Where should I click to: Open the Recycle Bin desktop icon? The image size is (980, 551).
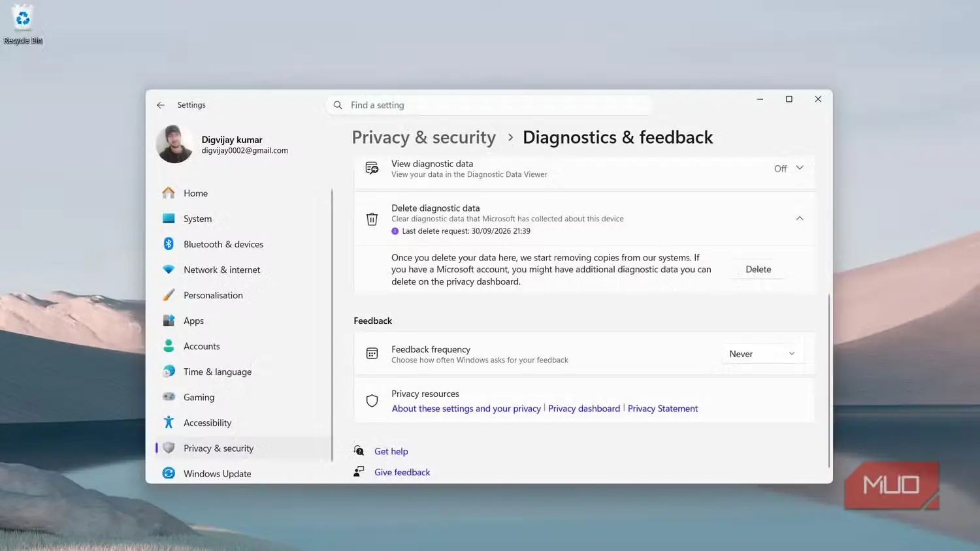(x=23, y=25)
